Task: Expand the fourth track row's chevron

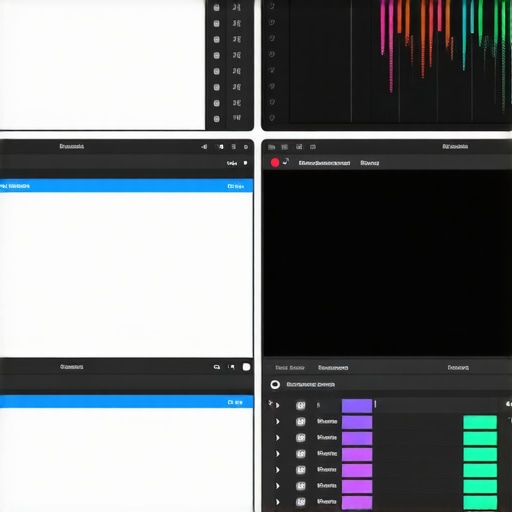Action: click(x=277, y=453)
